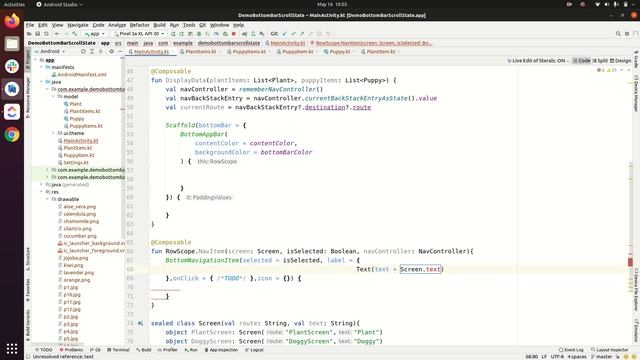
Task: Collapse the model package
Action: (x=53, y=97)
